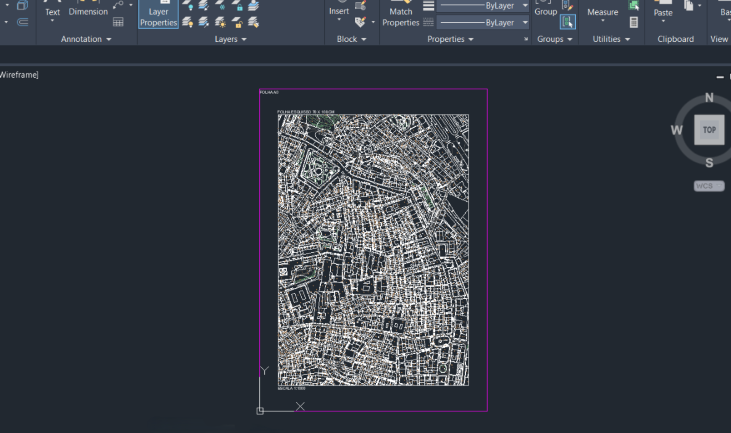The width and height of the screenshot is (731, 433).
Task: Click the Text annotation tool
Action: click(x=52, y=11)
